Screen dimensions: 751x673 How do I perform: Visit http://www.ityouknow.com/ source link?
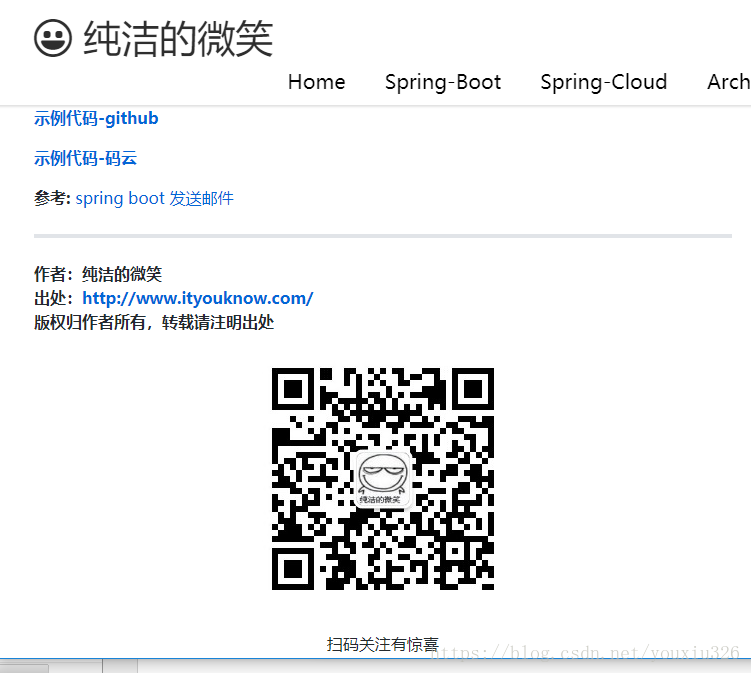tap(198, 298)
